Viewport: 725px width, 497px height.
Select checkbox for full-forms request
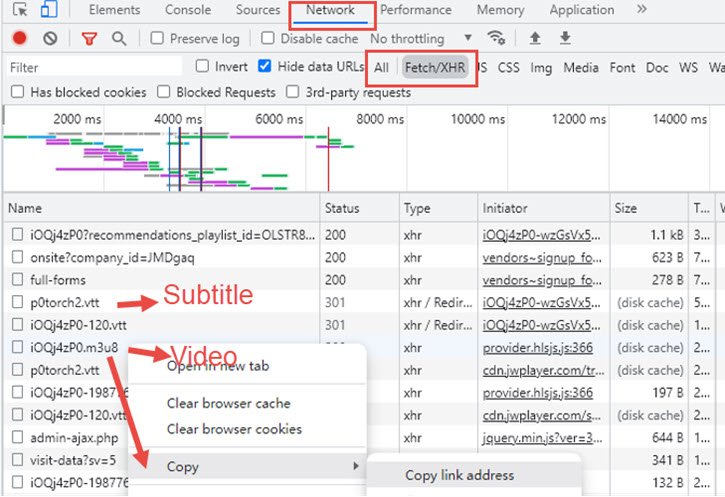coord(17,279)
